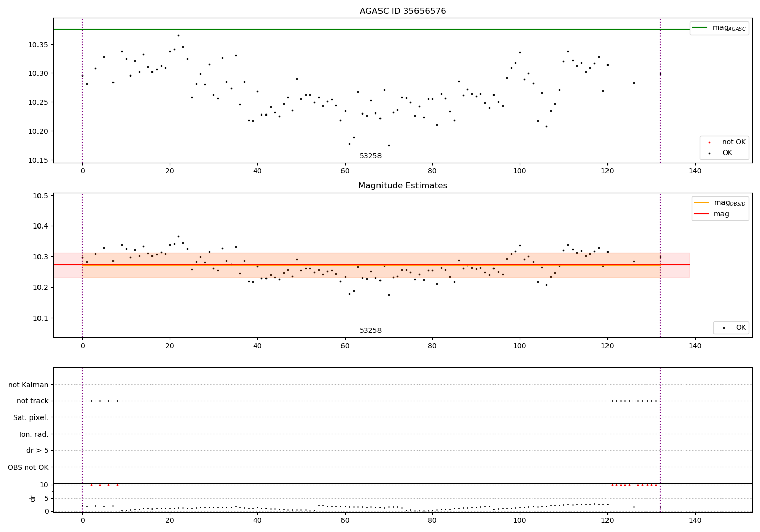The image size is (760, 532).
Task: Click the 'dr > 5' axis label
Action: point(37,451)
